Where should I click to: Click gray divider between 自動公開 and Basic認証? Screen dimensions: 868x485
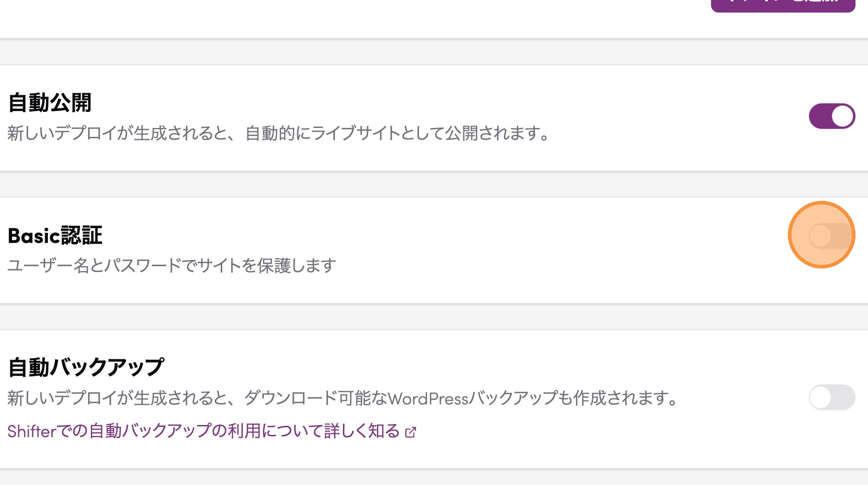434,184
